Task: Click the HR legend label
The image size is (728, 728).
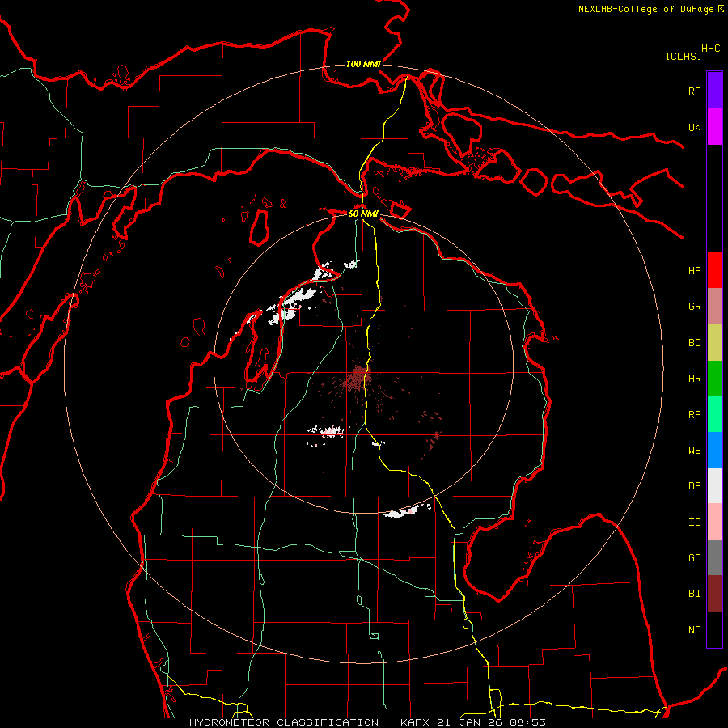Action: click(x=694, y=379)
